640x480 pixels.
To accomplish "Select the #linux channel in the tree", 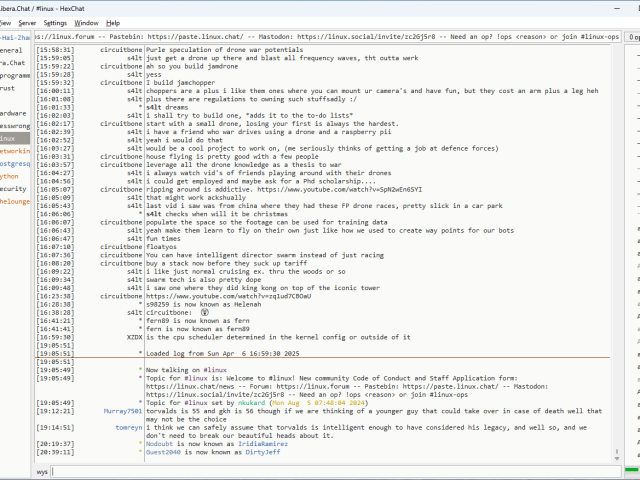I will pos(12,139).
